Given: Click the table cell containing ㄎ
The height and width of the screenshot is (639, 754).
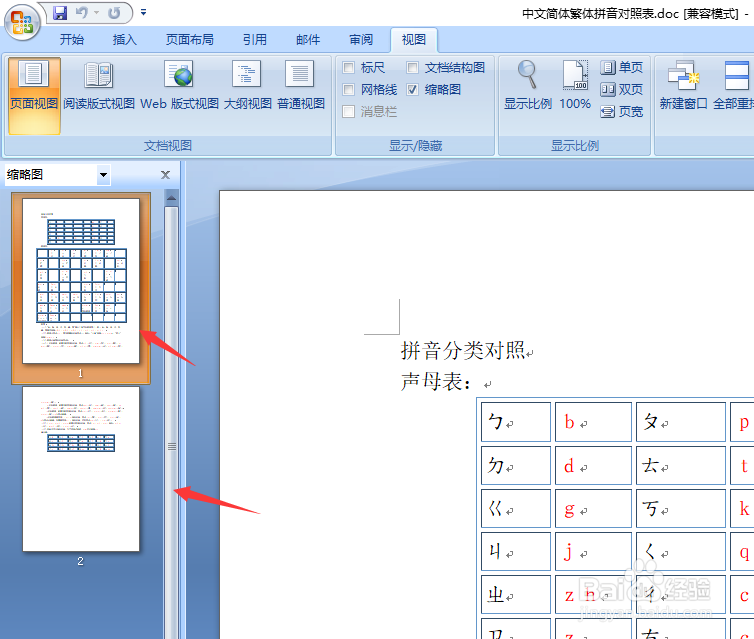Looking at the screenshot, I should pos(680,508).
